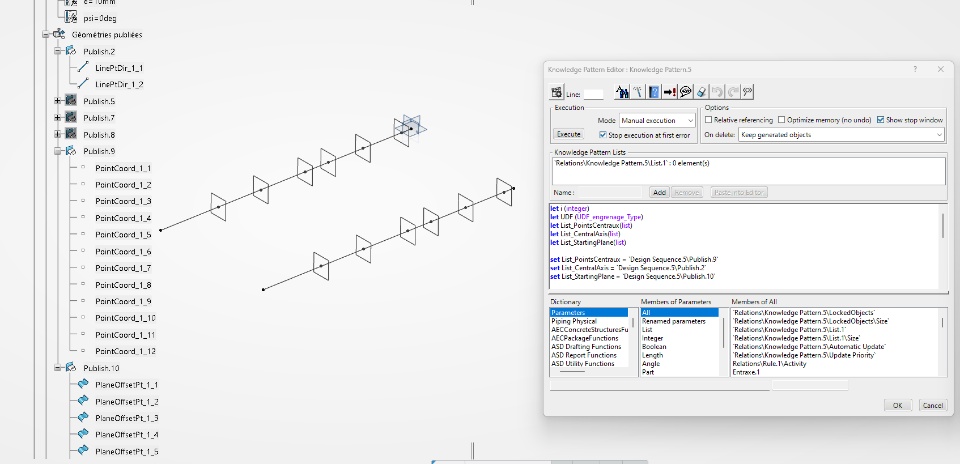Click the Publish.7 node icon

coord(71,117)
